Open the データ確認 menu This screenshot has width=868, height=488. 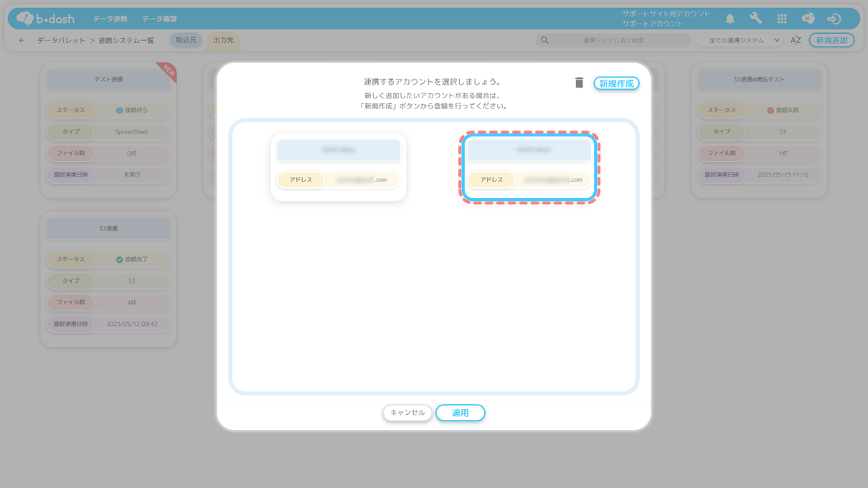click(x=159, y=19)
